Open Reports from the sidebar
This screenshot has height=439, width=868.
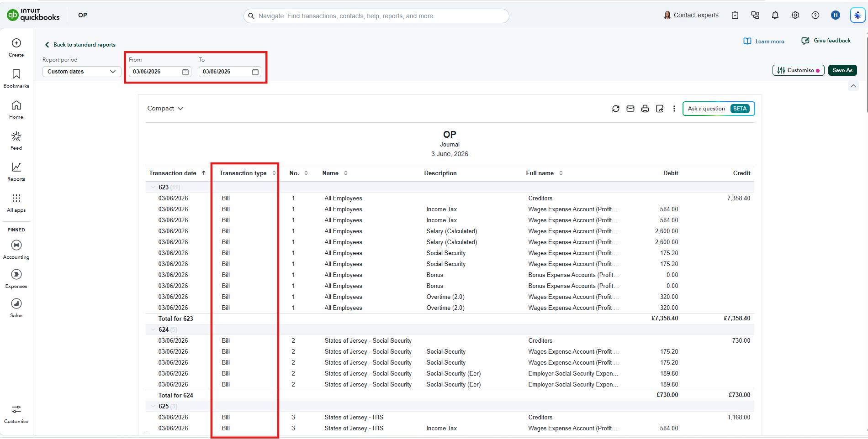(16, 172)
